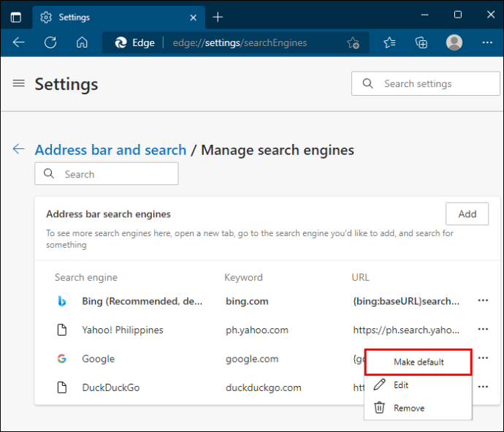The image size is (504, 432).
Task: Choose Remove from the context menu
Action: click(408, 408)
